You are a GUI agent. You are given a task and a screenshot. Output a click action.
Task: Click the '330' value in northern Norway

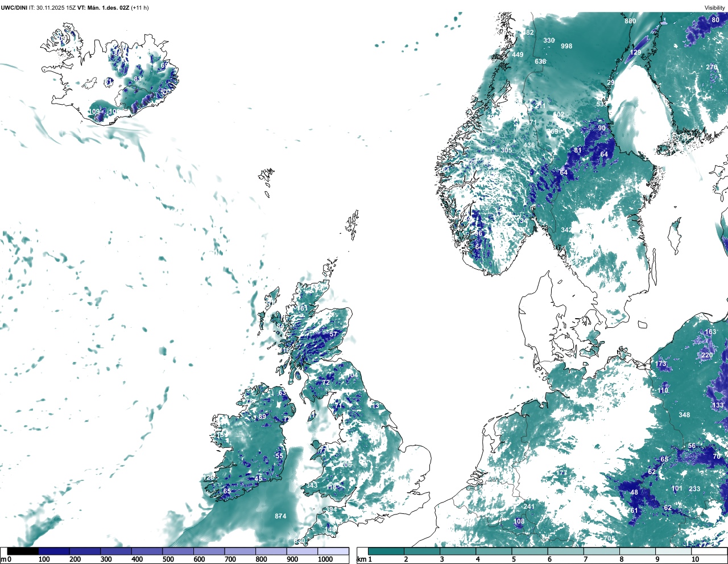click(549, 40)
